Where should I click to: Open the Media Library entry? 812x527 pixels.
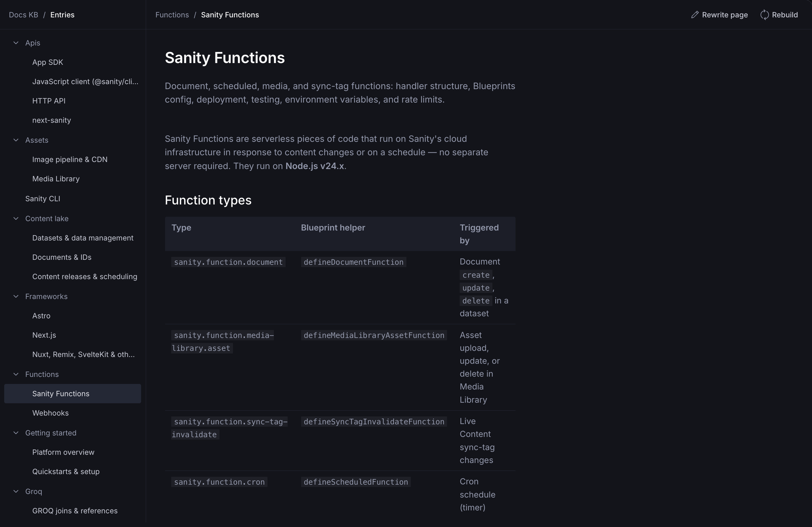pos(72,179)
